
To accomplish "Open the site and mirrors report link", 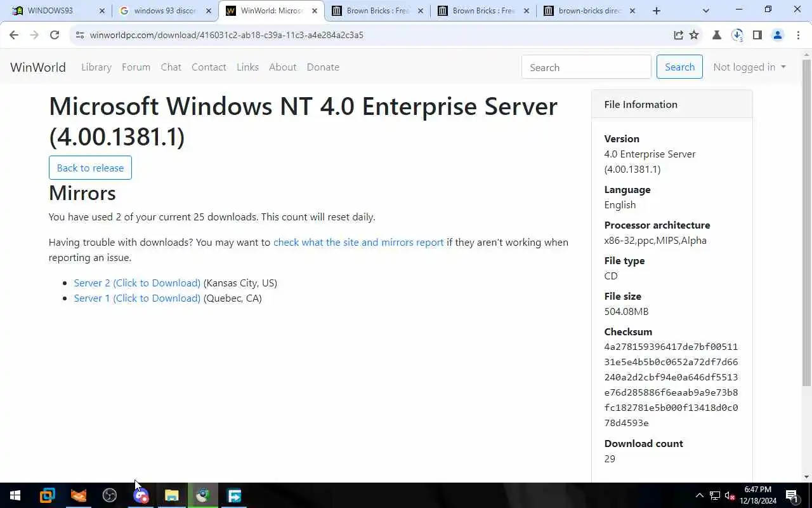I will 358,242.
